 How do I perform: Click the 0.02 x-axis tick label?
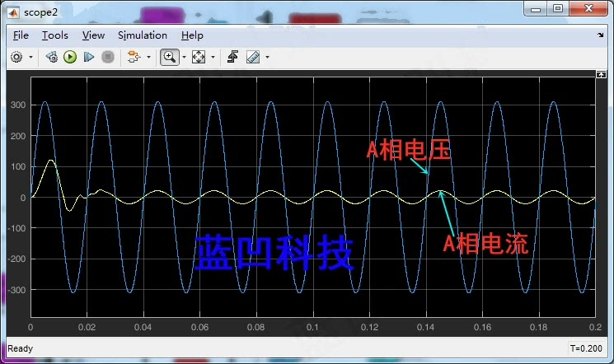tap(87, 327)
